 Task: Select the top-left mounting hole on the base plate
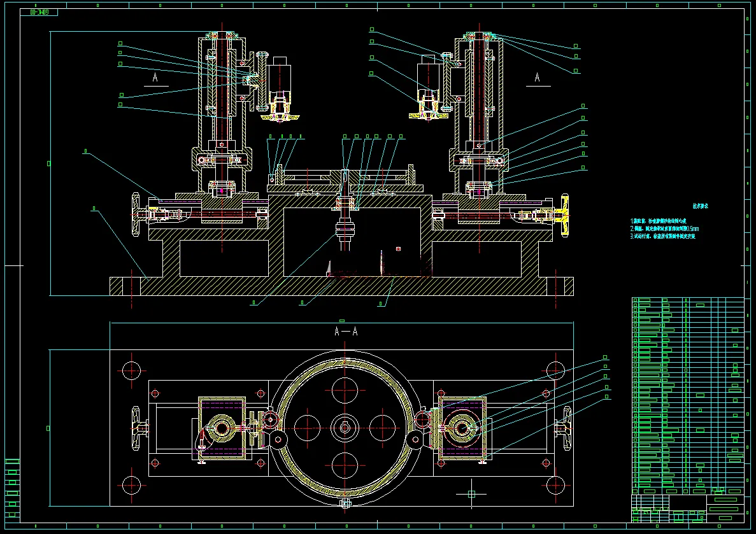point(132,370)
